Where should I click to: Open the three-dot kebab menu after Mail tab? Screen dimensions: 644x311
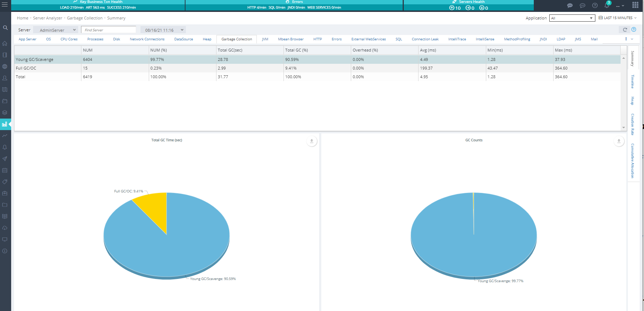pyautogui.click(x=626, y=39)
